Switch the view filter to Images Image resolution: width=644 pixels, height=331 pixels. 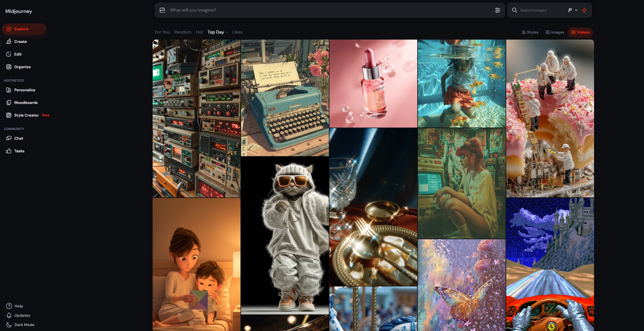click(x=555, y=32)
